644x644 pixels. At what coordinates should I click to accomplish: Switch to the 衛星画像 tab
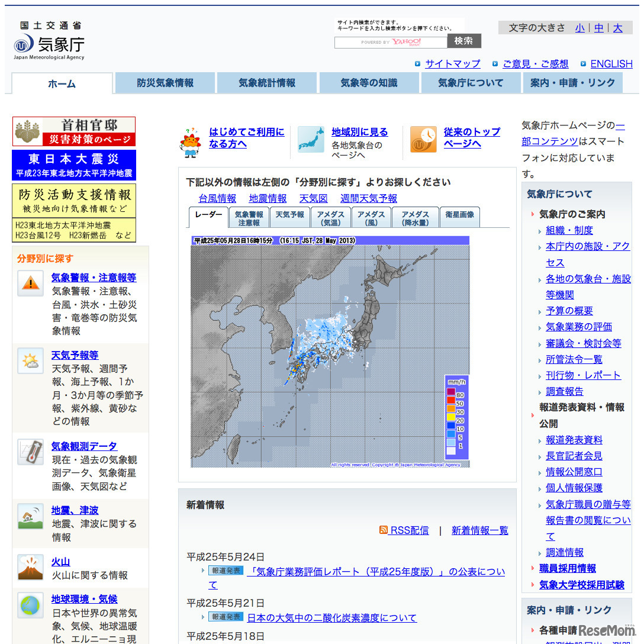(459, 217)
